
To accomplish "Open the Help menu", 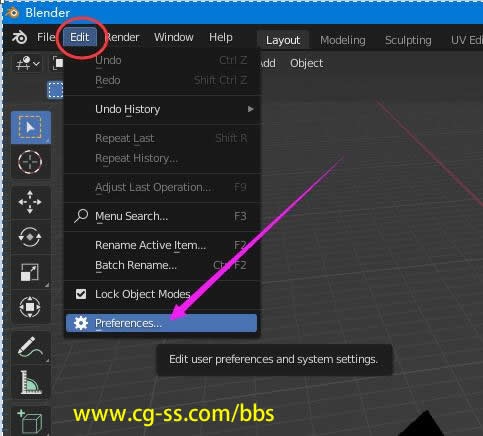I will [x=221, y=37].
